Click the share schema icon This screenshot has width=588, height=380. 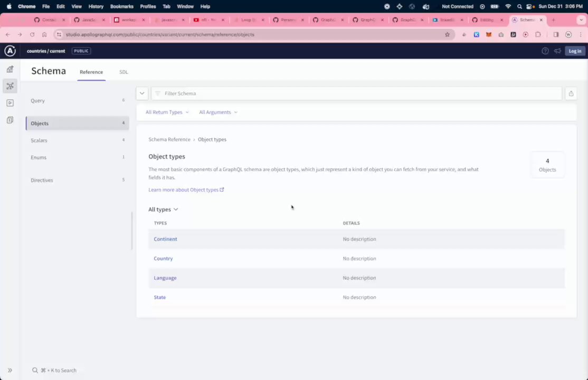tap(571, 93)
